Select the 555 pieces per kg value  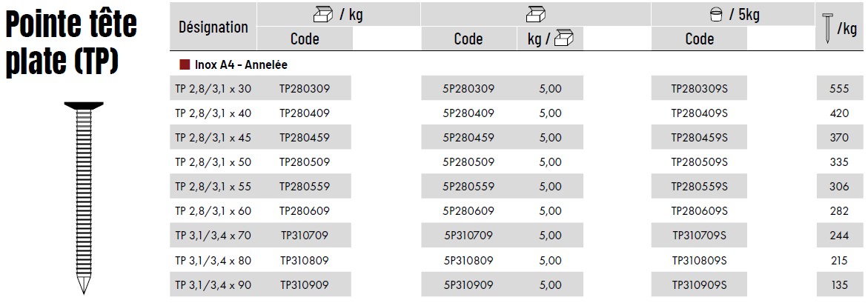[x=838, y=89]
